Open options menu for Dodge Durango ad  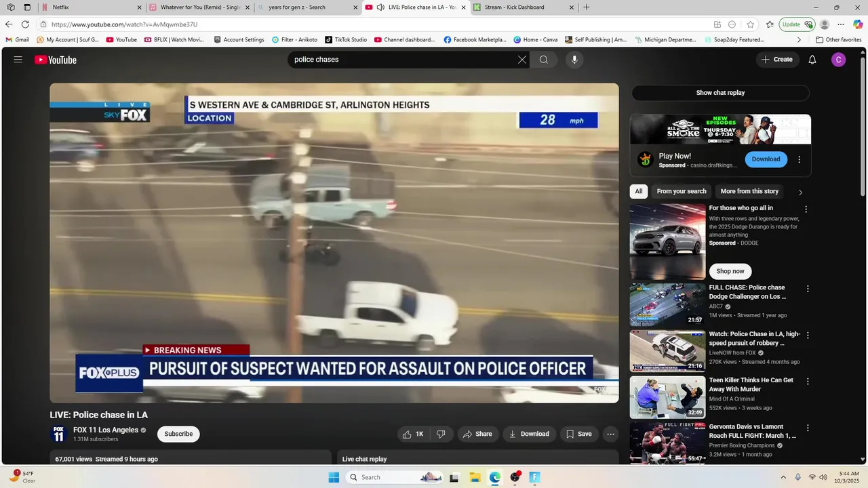(x=806, y=209)
